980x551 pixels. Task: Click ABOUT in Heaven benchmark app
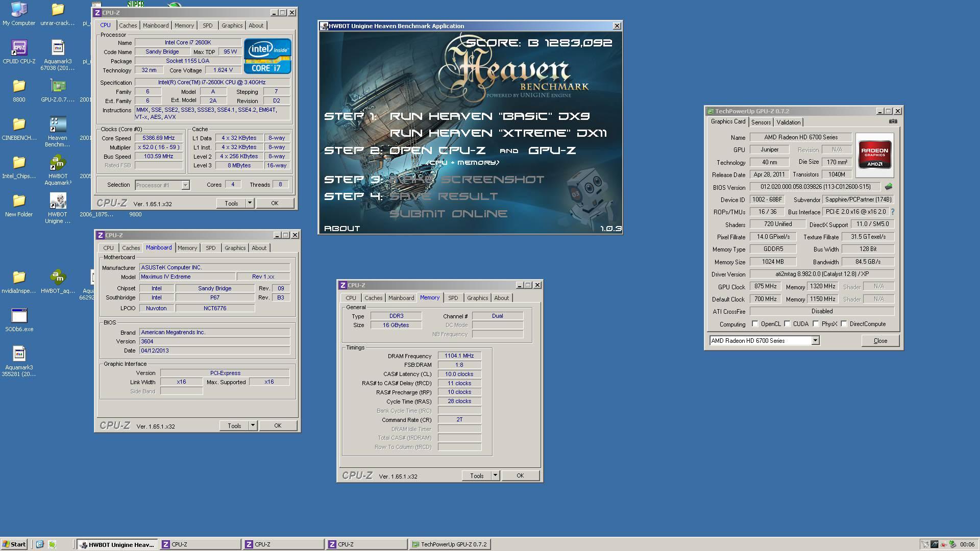[x=342, y=229]
